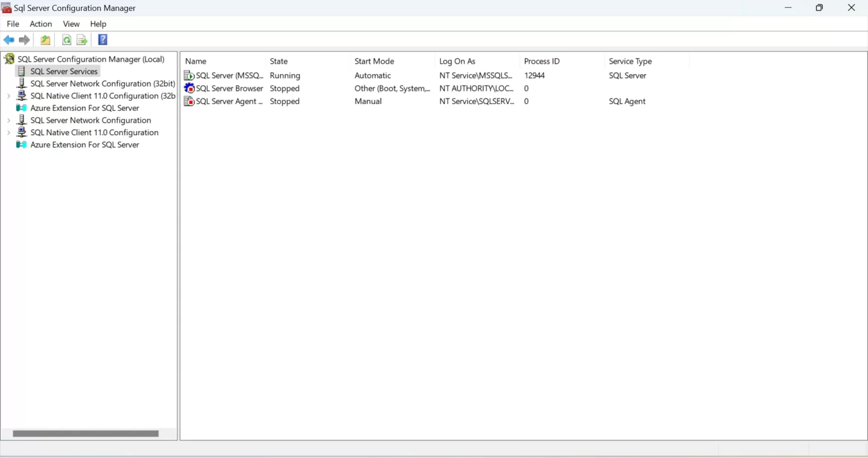Click the SQL Server Browser service icon
Image resolution: width=868 pixels, height=458 pixels.
[x=188, y=88]
